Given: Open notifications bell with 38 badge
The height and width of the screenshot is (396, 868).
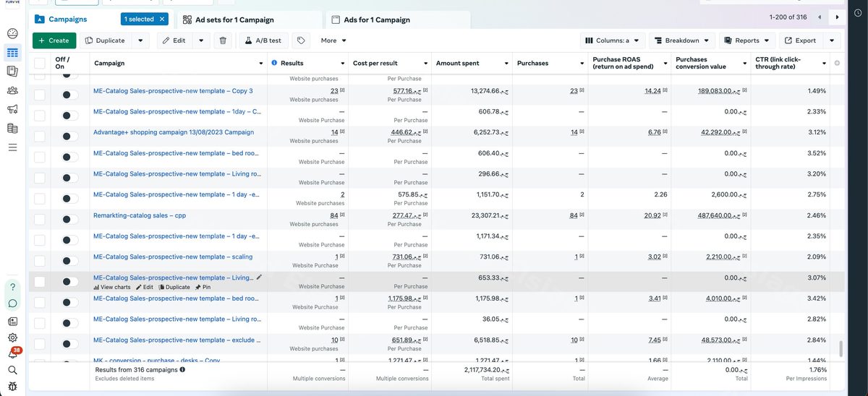Looking at the screenshot, I should pyautogui.click(x=14, y=353).
